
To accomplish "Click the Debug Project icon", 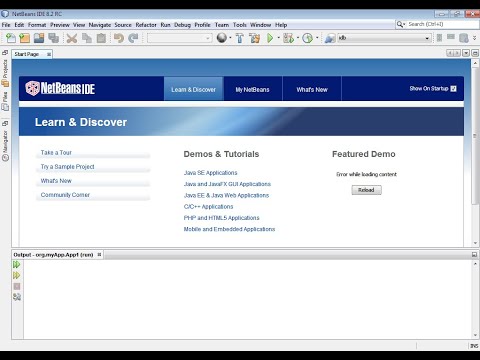I will pyautogui.click(x=289, y=38).
